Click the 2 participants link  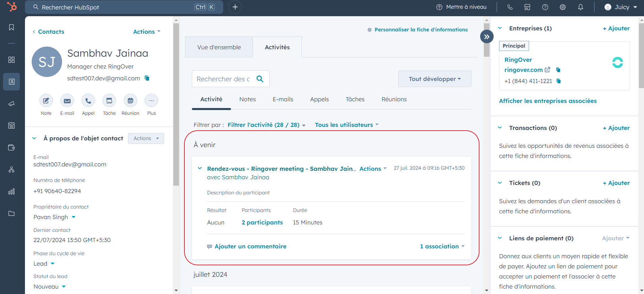(x=262, y=222)
